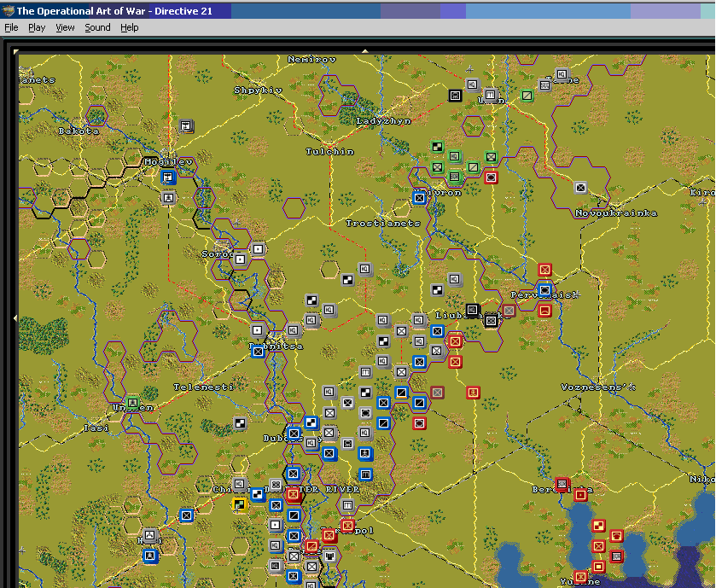Click the Nemirov town label
716x588 pixels.
coord(311,60)
